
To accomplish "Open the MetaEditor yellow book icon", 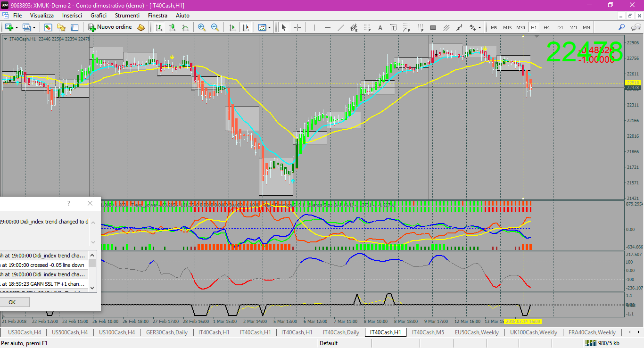I will click(141, 27).
